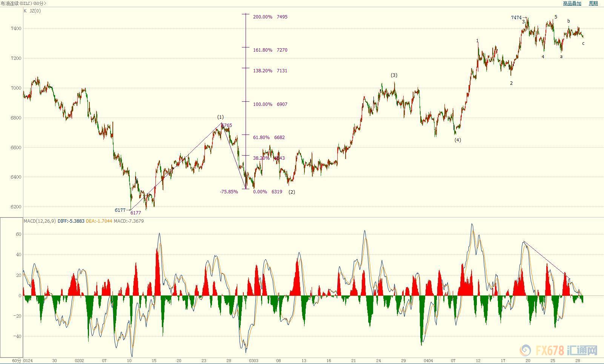This screenshot has width=604, height=364.
Task: Click the 布油连续 (OILC) chart title
Action: click(x=23, y=3)
